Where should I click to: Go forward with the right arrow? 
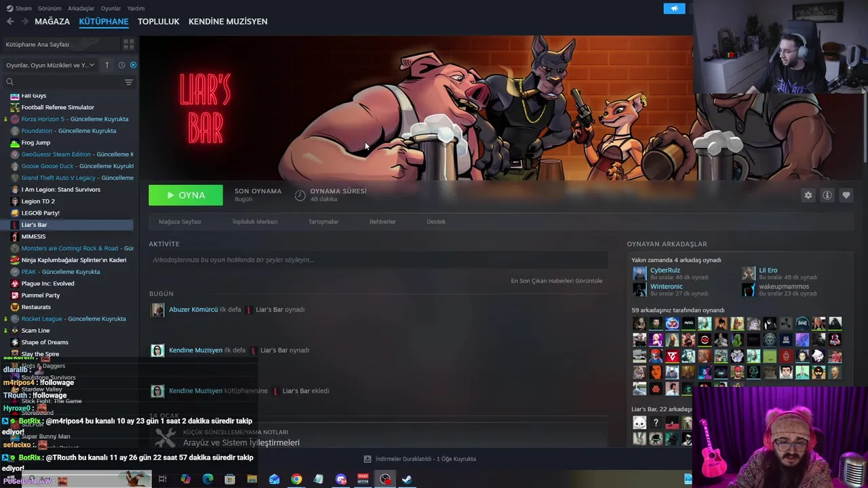24,22
